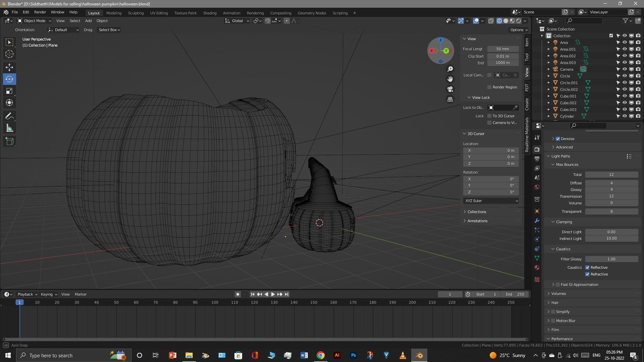The width and height of the screenshot is (644, 362).
Task: Click the current frame number field
Action: (450, 294)
